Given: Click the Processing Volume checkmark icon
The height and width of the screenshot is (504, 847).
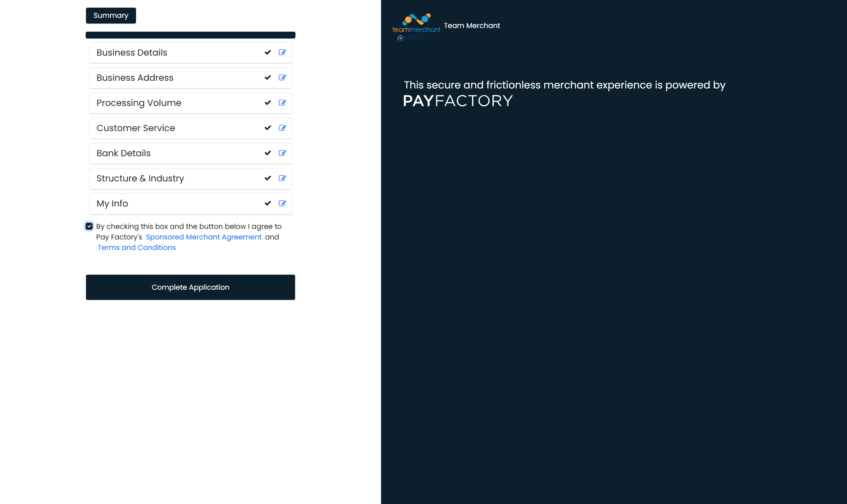Looking at the screenshot, I should [x=268, y=103].
